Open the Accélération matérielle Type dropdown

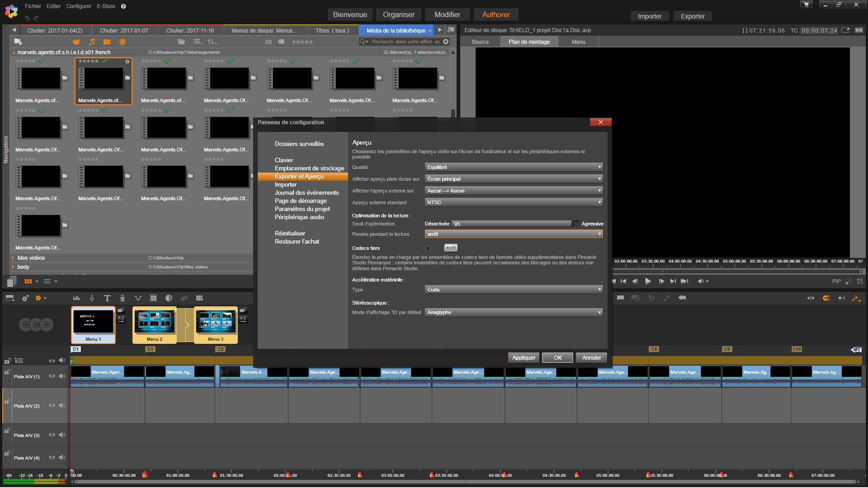[514, 290]
